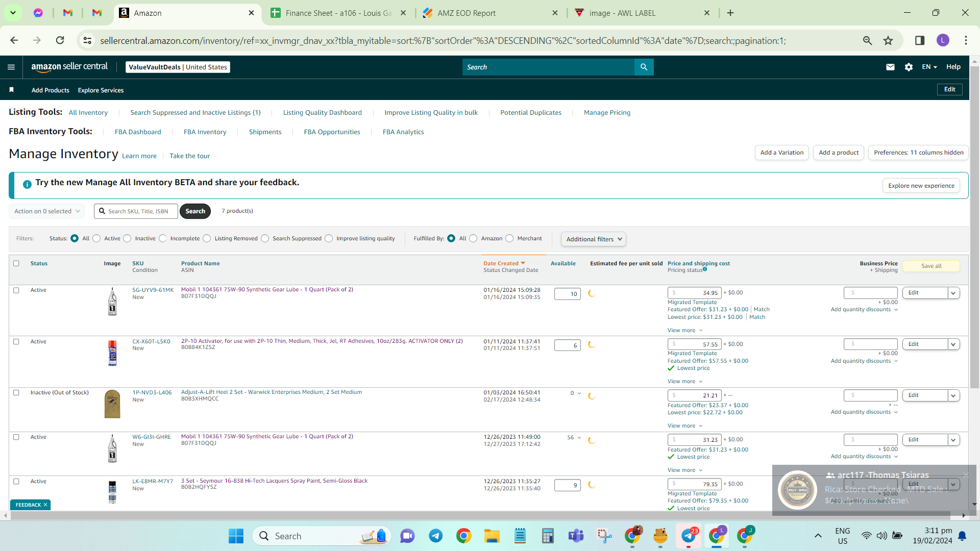
Task: Choose Amazon under Fulfilled By
Action: 473,238
